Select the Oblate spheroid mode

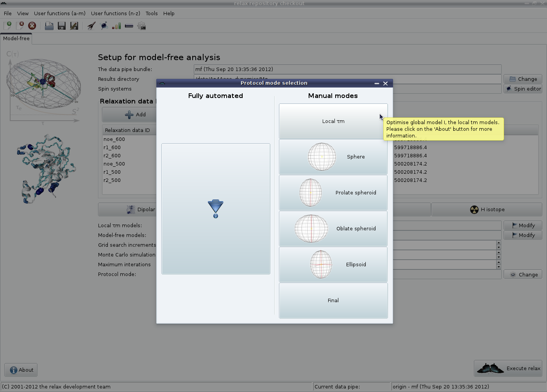tap(333, 228)
